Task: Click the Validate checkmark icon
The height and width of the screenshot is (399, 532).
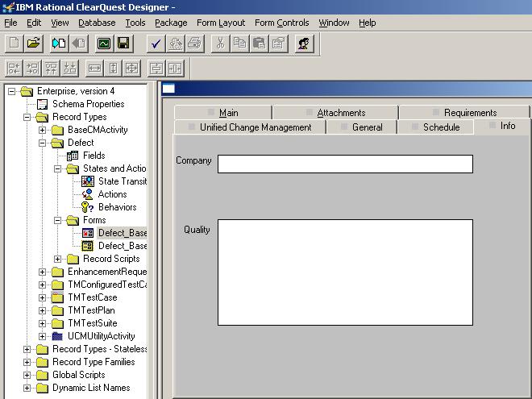Action: point(156,44)
